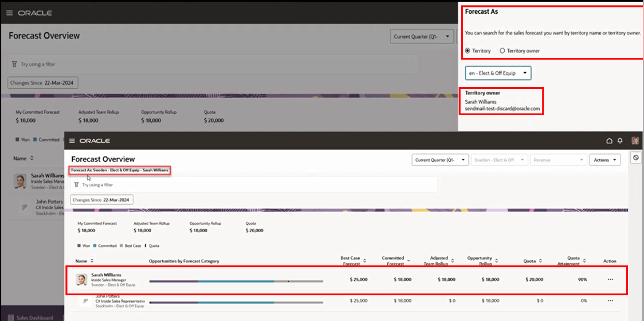Sort by Quota column in front window
This screenshot has width=644, height=321.
click(540, 261)
